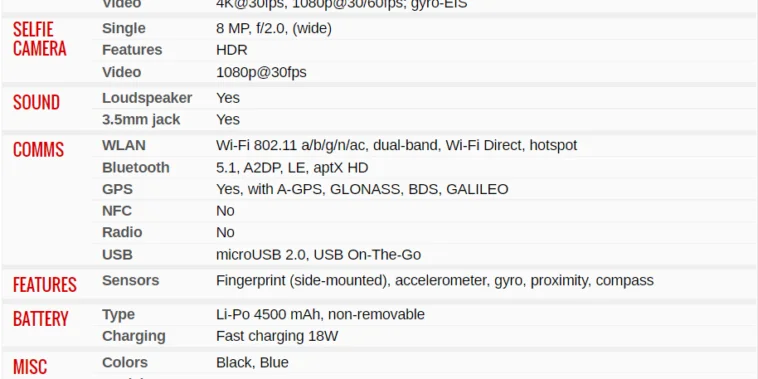Screen dimensions: 758x379
Task: Click the SOUND section heading
Action: coord(36,102)
